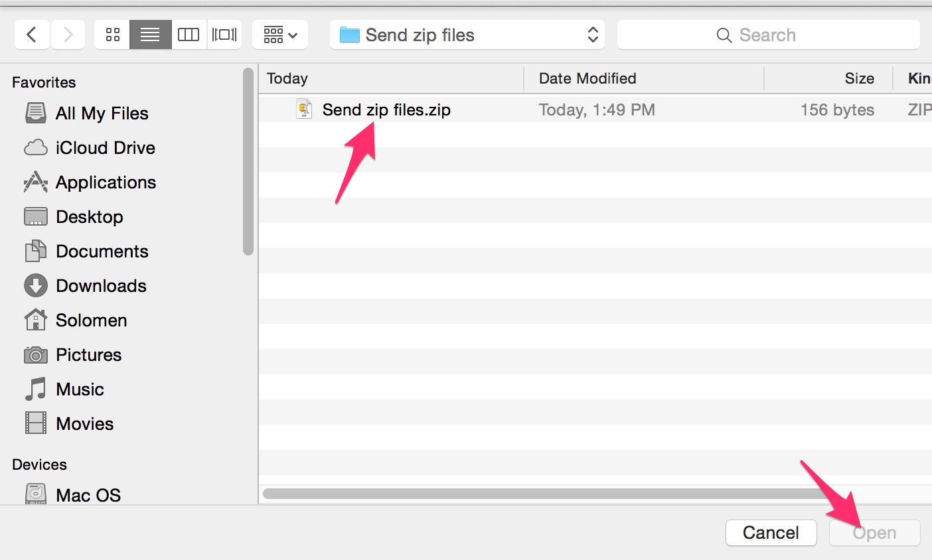Go forward with the right chevron button
Image resolution: width=932 pixels, height=560 pixels.
click(x=68, y=35)
